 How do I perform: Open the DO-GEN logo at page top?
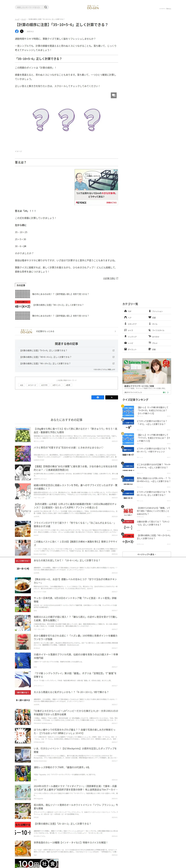(93, 7)
